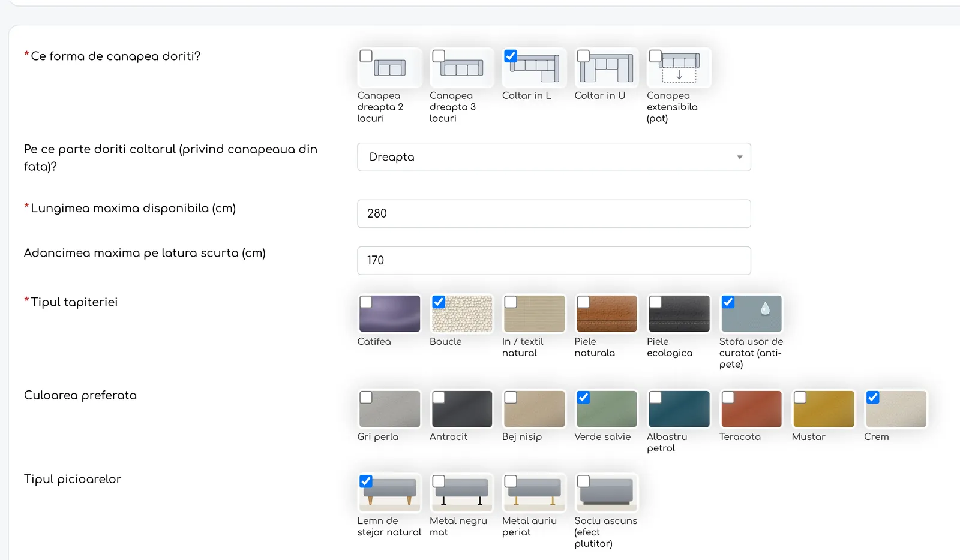Screen dimensions: 960x560
Task: Pick the Gri perla color swatch
Action: click(390, 409)
